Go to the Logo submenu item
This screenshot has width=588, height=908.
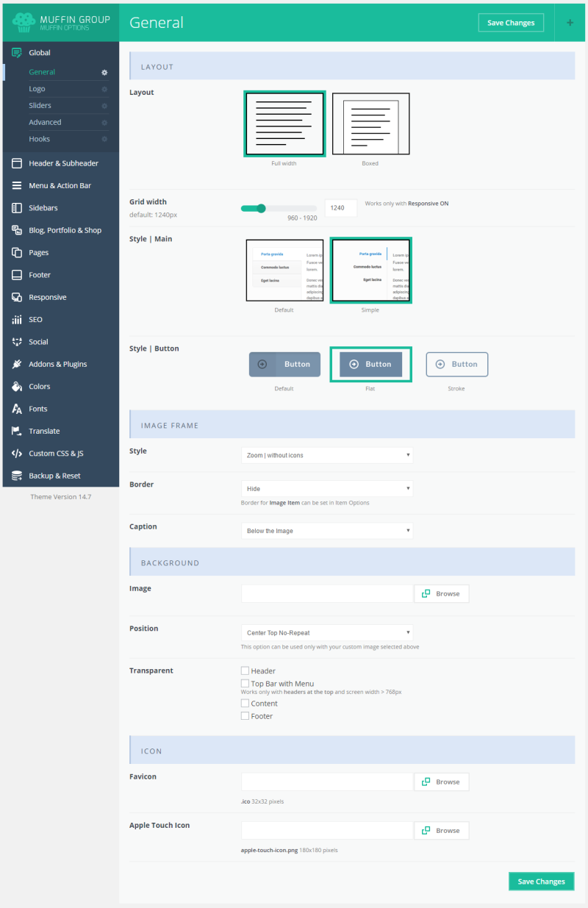[x=37, y=89]
